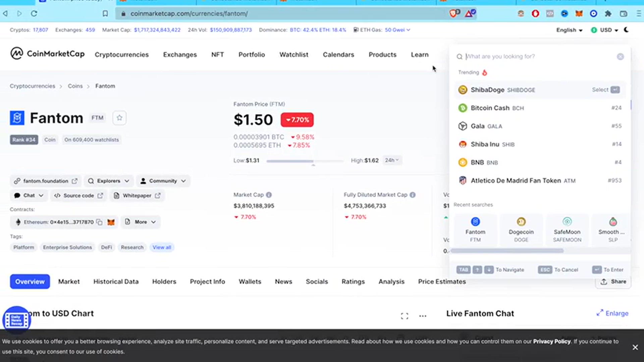Expand More contracts dropdown
644x362 pixels.
click(141, 222)
